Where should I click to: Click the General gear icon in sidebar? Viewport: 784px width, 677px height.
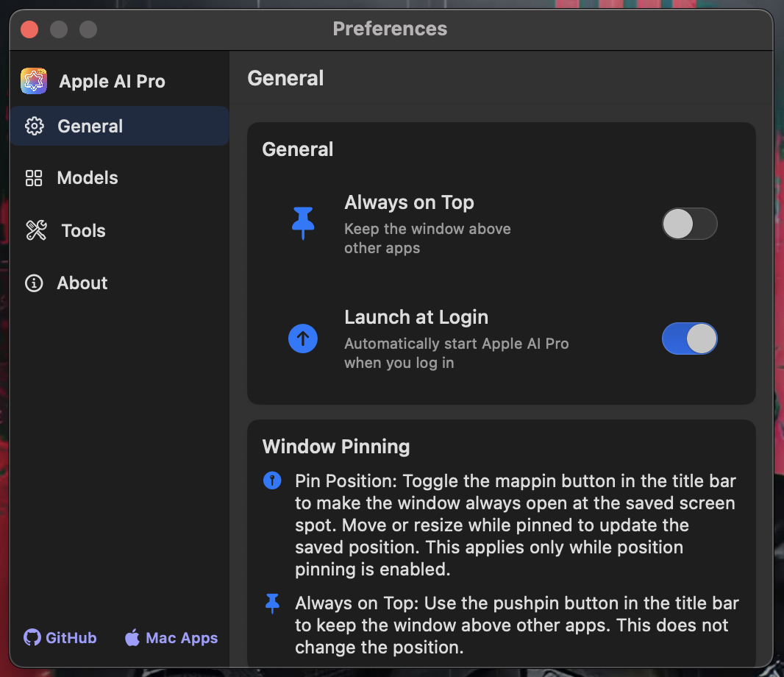(x=34, y=127)
